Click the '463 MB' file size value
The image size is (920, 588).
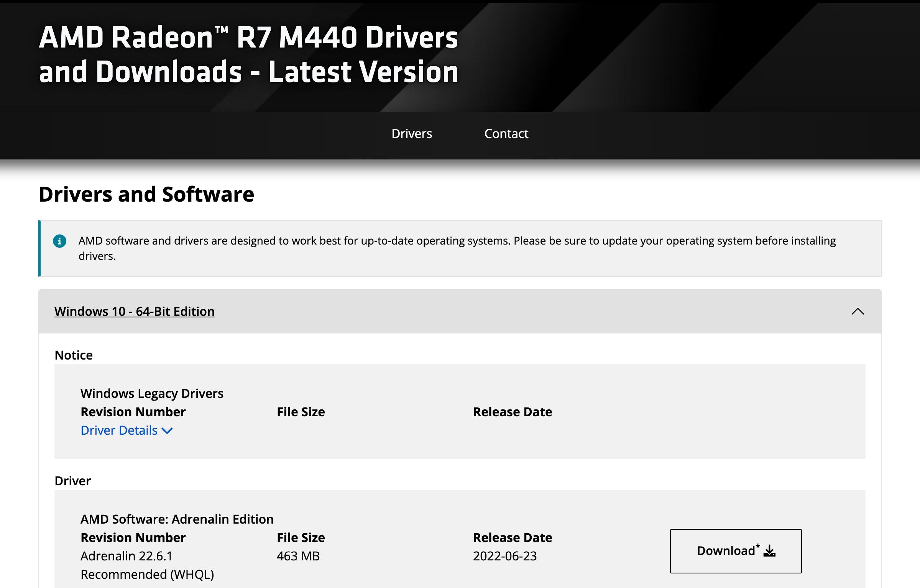click(x=298, y=556)
